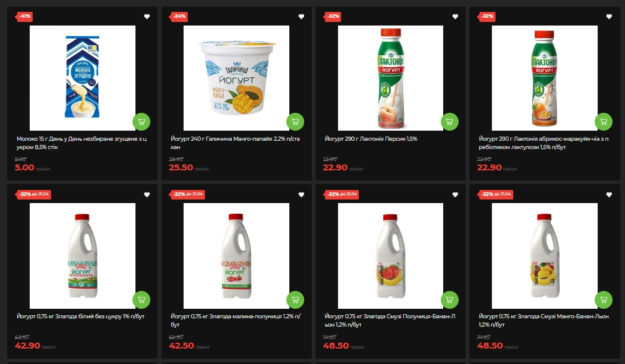
Task: Add Злагода Смузі Манго-Банан to cart
Action: tap(604, 299)
